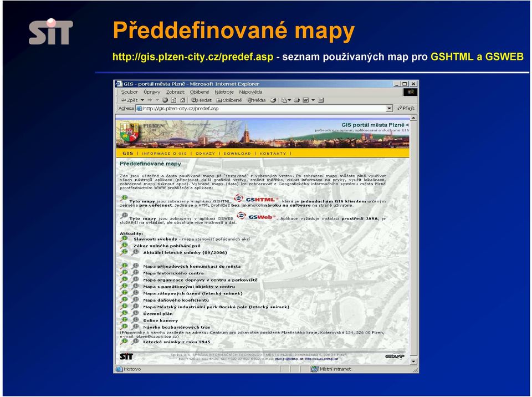Viewport: 532px width, 397px height.
Task: Open Zákaz volného pobíhání psů link
Action: 167,246
